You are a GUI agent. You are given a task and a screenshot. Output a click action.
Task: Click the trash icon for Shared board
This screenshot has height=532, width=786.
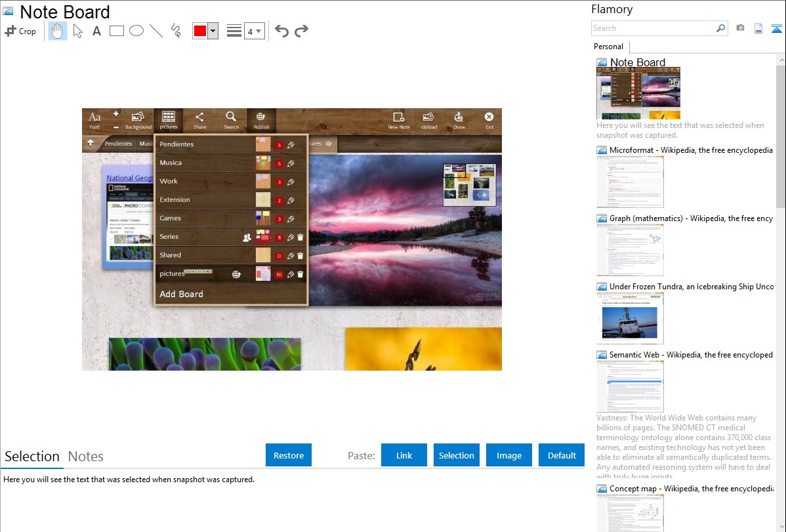pos(300,256)
